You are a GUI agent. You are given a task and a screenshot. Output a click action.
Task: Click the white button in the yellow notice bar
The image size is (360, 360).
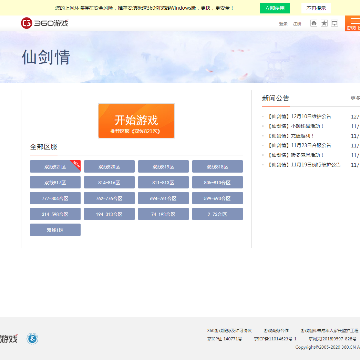click(x=316, y=8)
